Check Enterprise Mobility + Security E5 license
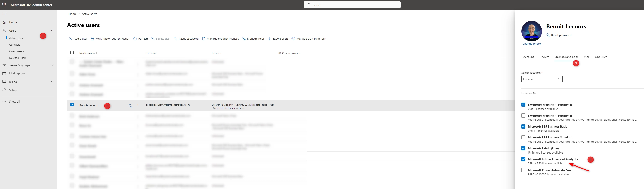Screen dimensions: 644x189 523,116
